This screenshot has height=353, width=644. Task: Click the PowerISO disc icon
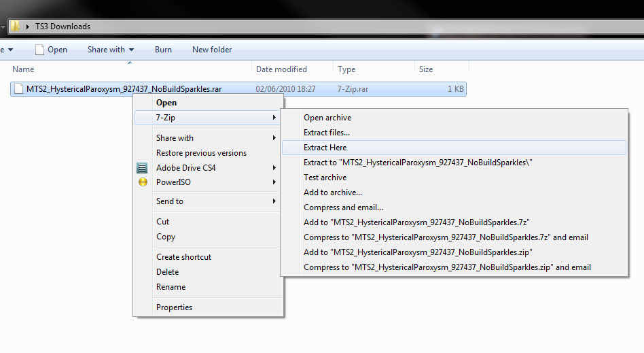coord(143,182)
